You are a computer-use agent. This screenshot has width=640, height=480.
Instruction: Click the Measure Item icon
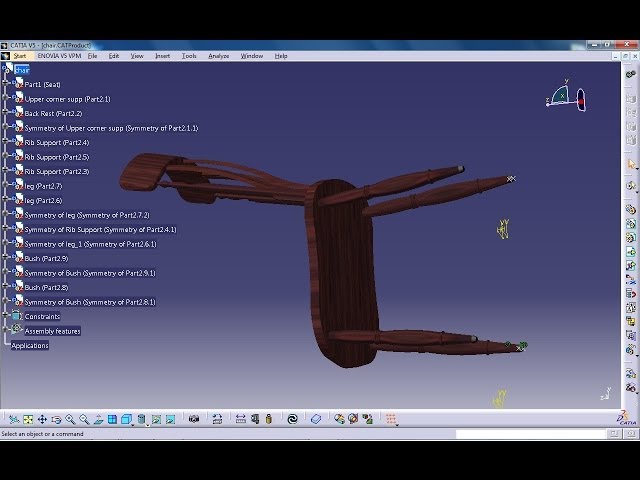(x=255, y=419)
